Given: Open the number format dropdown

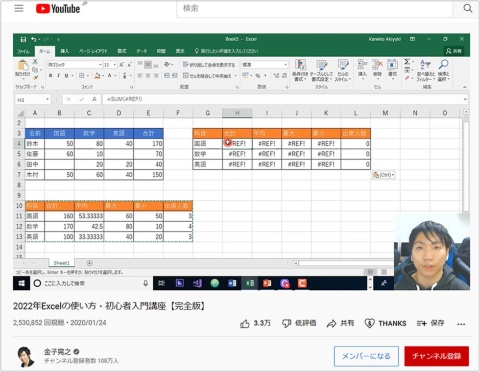Looking at the screenshot, I should pos(286,64).
